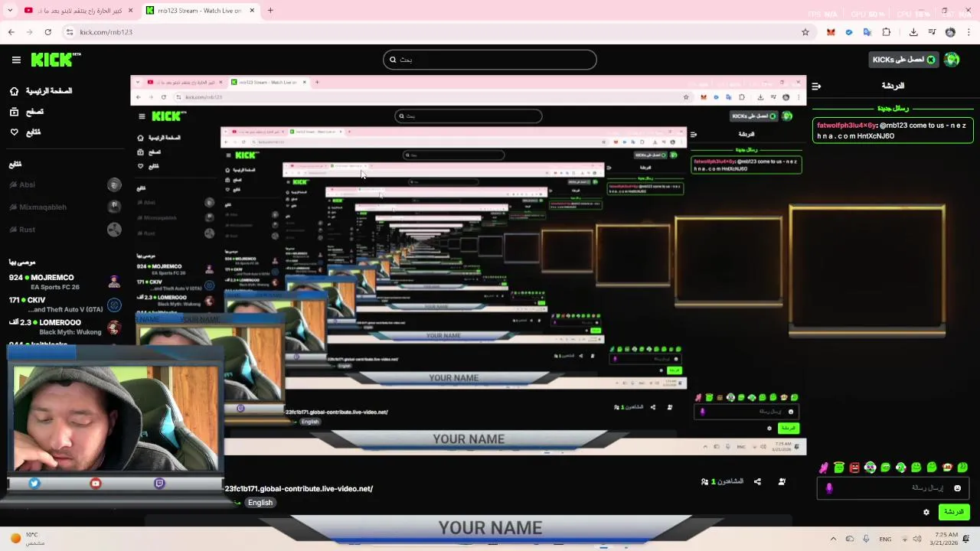Click the viewers count (المشاهدون 1)
980x551 pixels.
(x=722, y=481)
